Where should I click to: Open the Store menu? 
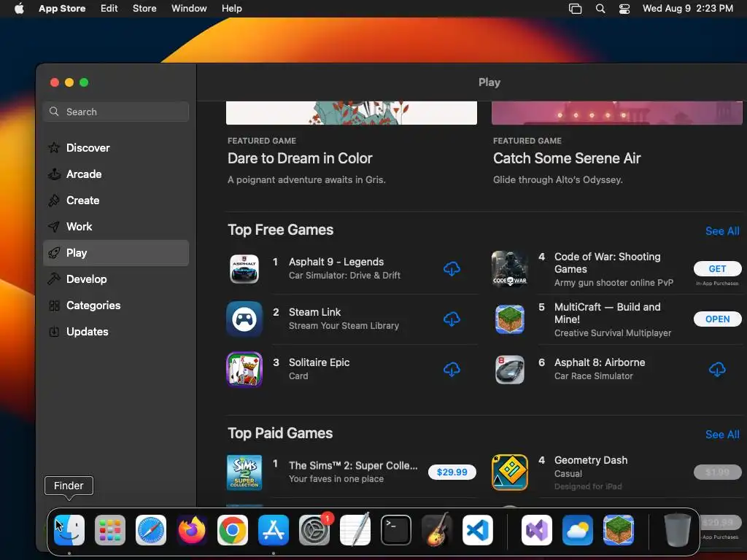click(x=144, y=8)
